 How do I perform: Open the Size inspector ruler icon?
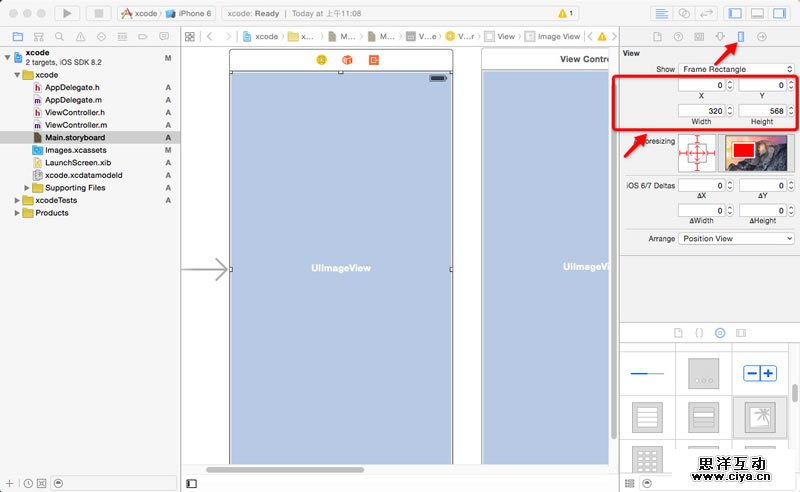point(741,37)
